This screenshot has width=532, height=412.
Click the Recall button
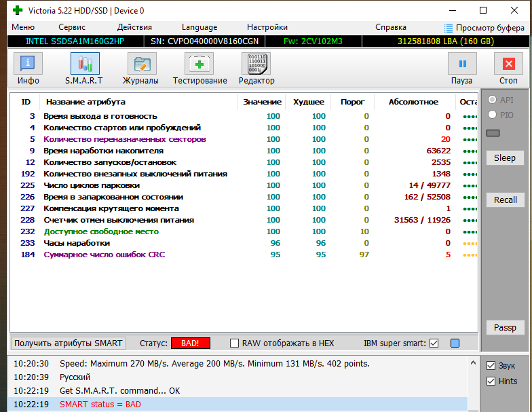tap(505, 200)
